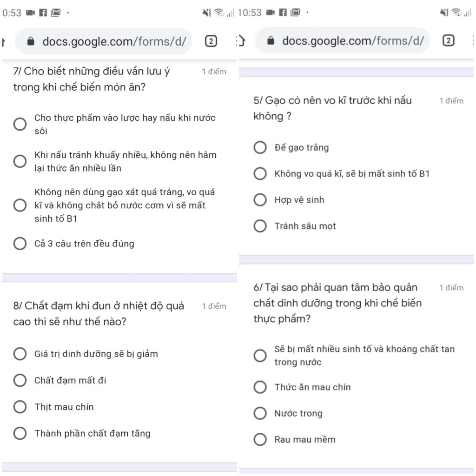Screen dimensions: 476x476
Task: Select 'Giá trị dinh dưỡng sẽ bị giảm'
Action: pos(20,354)
